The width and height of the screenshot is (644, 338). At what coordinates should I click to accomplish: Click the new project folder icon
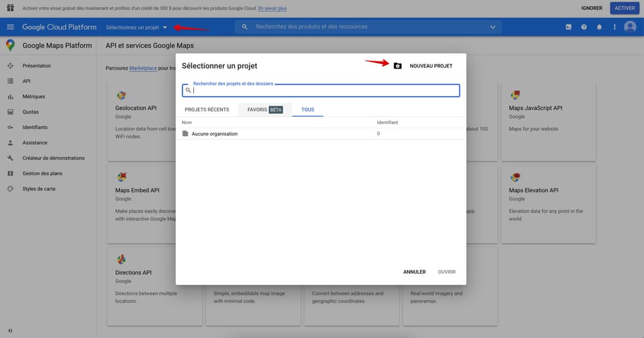tap(398, 66)
